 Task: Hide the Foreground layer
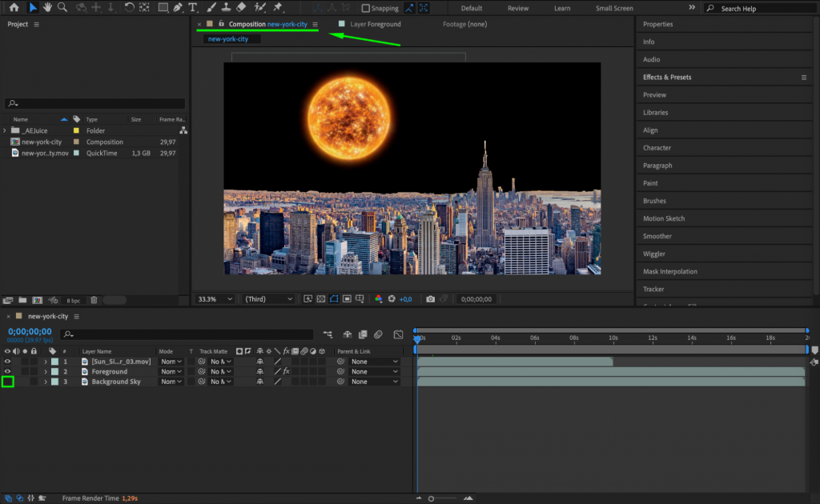click(8, 371)
